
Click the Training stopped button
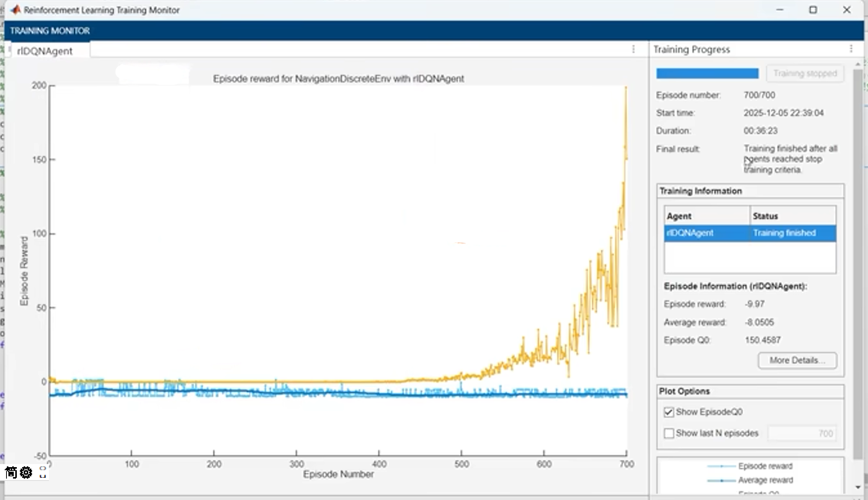tap(805, 73)
